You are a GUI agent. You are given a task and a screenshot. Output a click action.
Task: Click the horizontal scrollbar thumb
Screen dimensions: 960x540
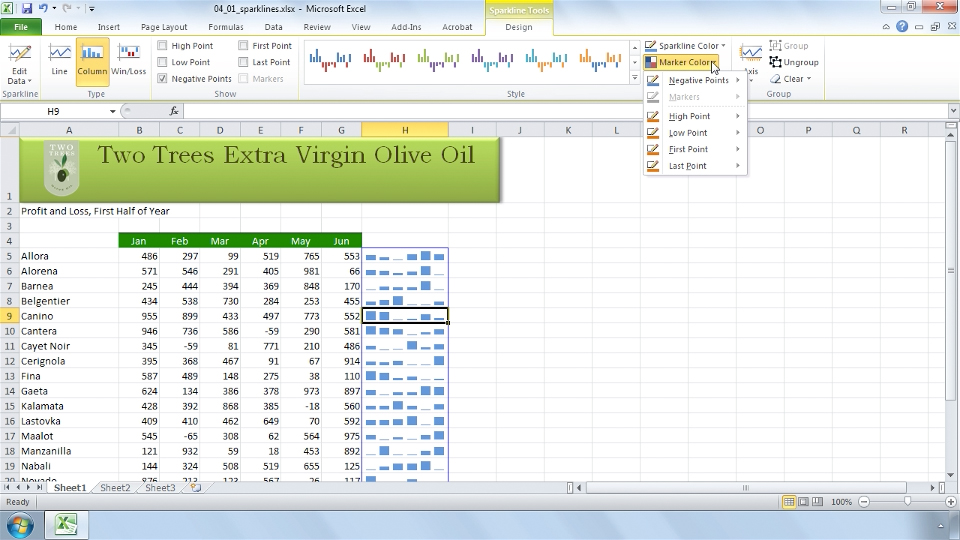(x=745, y=488)
